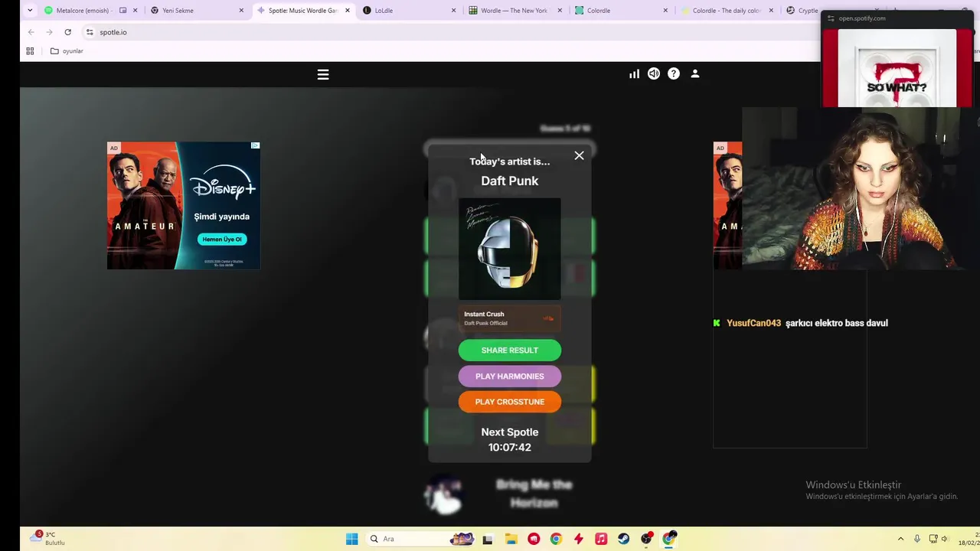The height and width of the screenshot is (551, 980).
Task: Click the Spotify So What? album thumbnail
Action: (897, 68)
